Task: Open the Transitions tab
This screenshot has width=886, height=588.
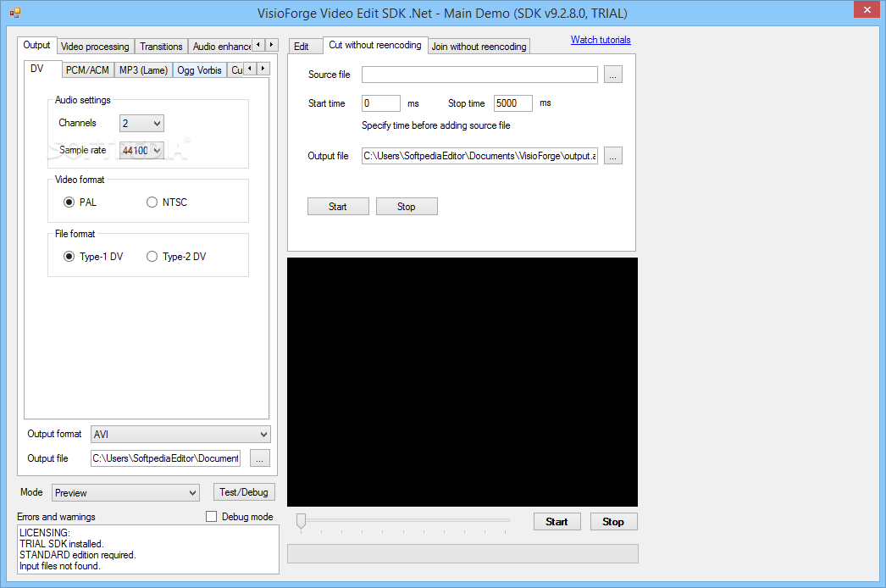Action: [161, 47]
